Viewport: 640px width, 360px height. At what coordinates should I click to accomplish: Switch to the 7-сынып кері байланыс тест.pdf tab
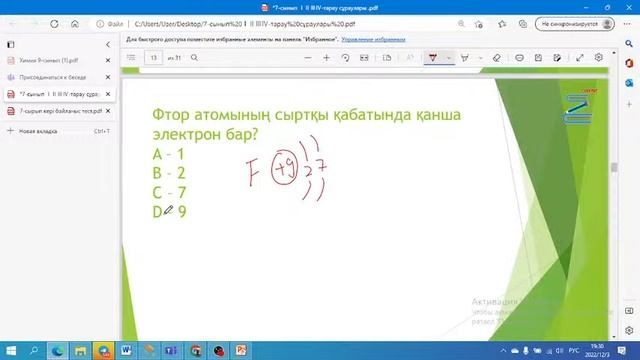point(60,111)
